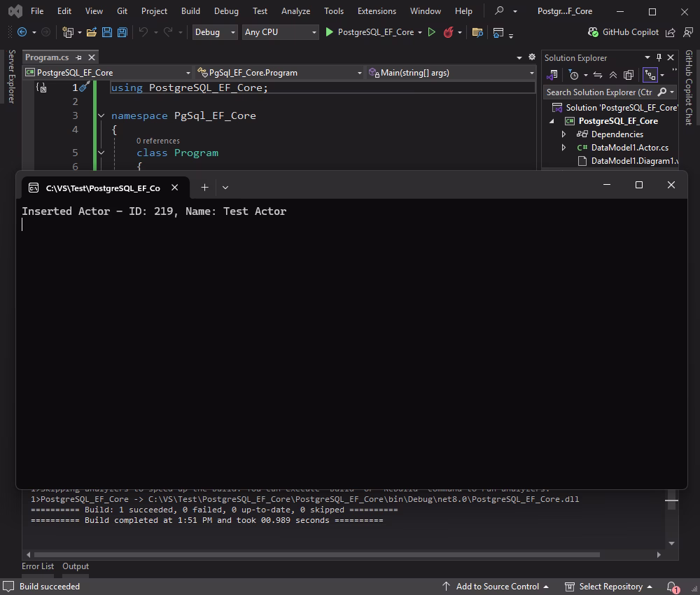Click the Save All icon
Viewport: 700px width, 595px height.
click(x=121, y=32)
